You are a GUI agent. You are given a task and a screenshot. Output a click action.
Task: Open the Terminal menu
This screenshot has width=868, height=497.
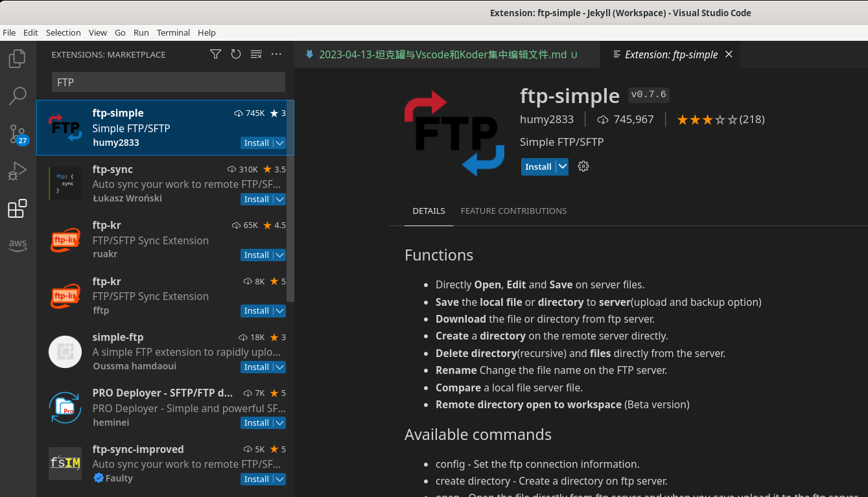tap(173, 32)
